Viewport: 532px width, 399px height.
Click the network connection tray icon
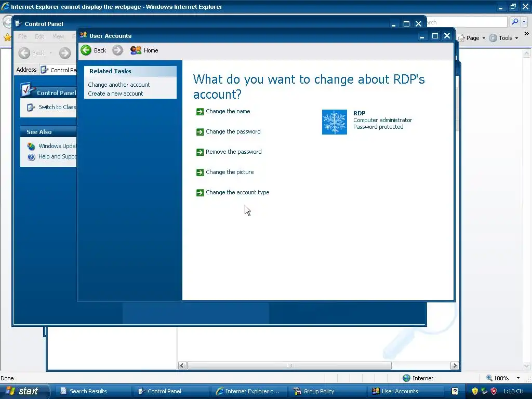[484, 391]
